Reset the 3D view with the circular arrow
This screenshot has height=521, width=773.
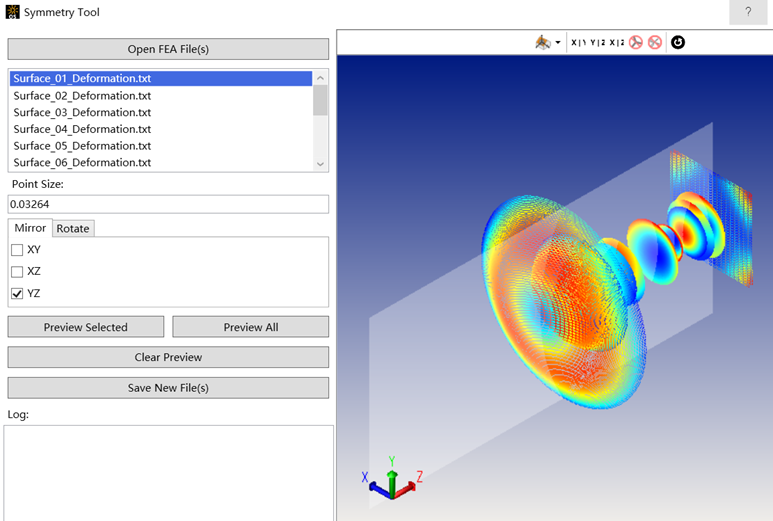click(678, 42)
